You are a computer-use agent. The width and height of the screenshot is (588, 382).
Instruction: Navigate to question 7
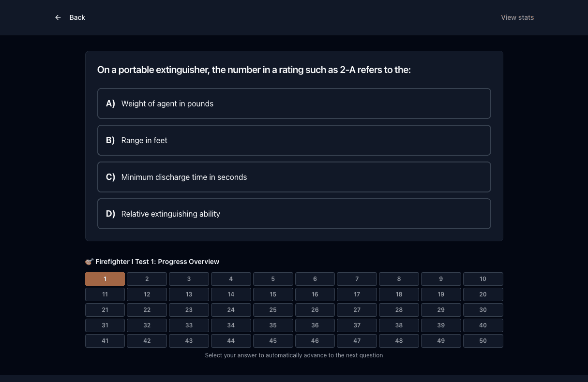[357, 279]
